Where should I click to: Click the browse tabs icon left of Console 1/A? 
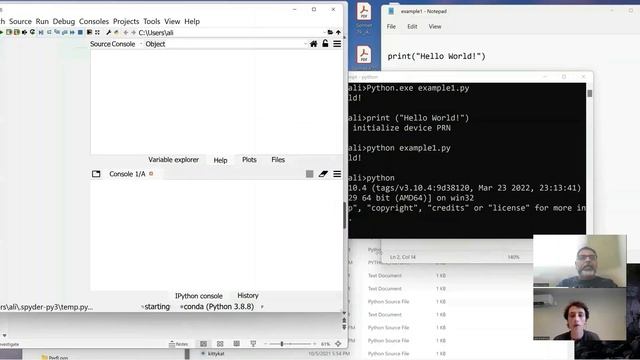coord(96,174)
